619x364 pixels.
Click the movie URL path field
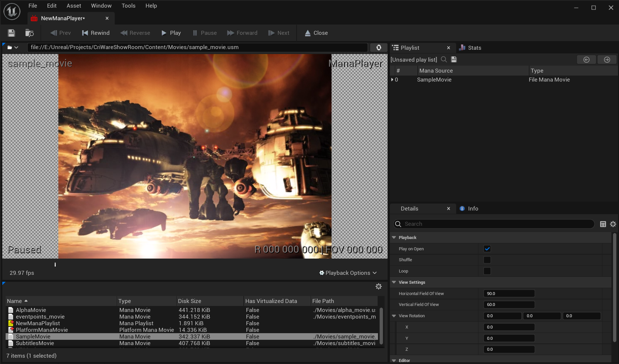pyautogui.click(x=197, y=47)
